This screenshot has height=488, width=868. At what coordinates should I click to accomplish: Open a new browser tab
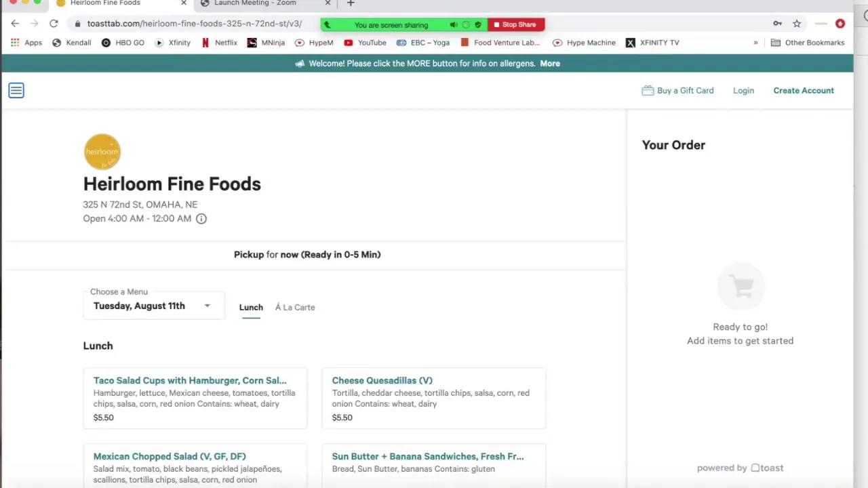[x=351, y=3]
